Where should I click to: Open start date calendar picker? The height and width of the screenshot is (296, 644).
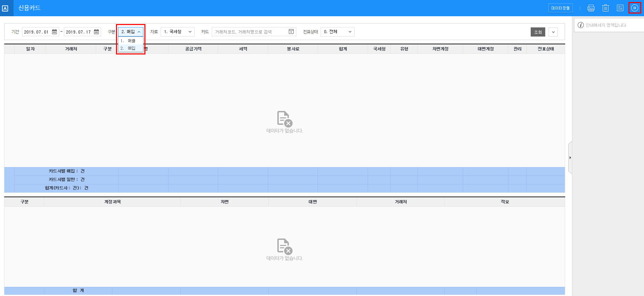coord(54,32)
